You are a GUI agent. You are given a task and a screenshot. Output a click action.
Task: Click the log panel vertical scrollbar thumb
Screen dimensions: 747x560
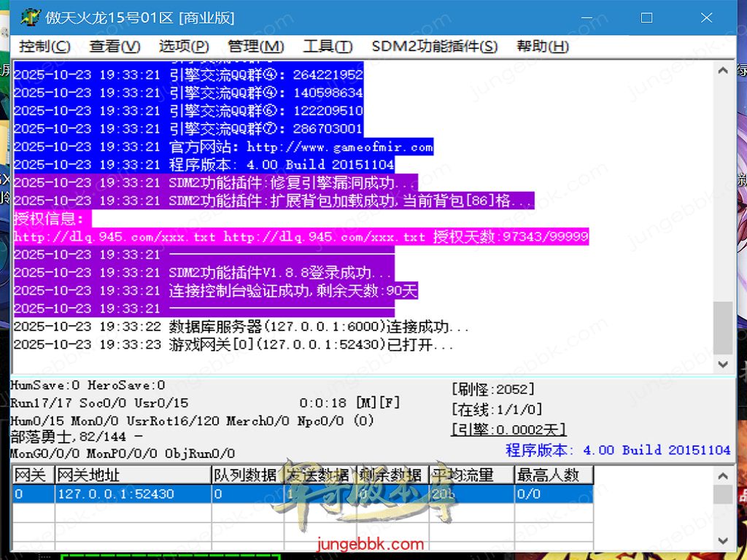coord(723,327)
